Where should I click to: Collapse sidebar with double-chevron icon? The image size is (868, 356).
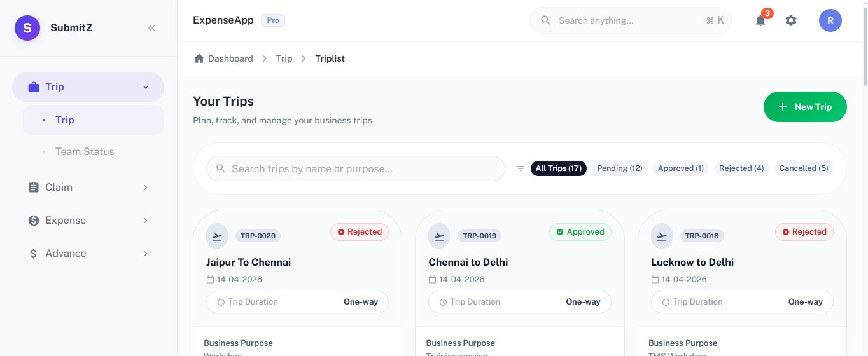pyautogui.click(x=151, y=28)
